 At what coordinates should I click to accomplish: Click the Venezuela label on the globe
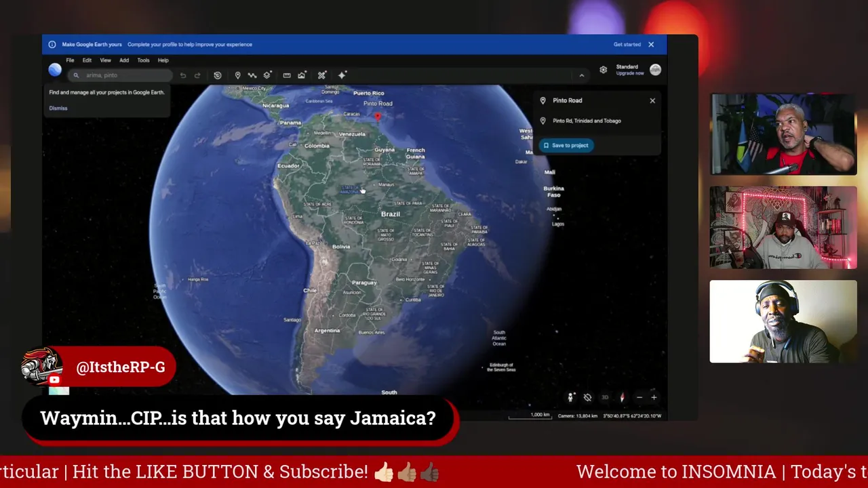pyautogui.click(x=352, y=134)
